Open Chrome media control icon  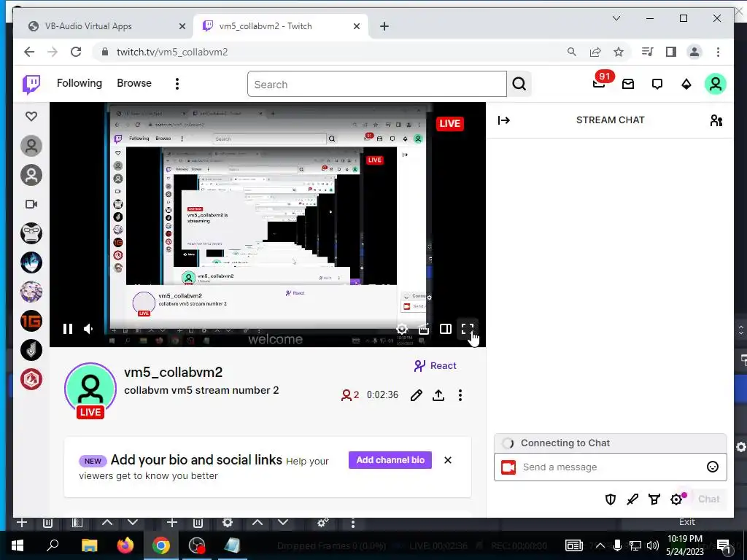coord(647,52)
